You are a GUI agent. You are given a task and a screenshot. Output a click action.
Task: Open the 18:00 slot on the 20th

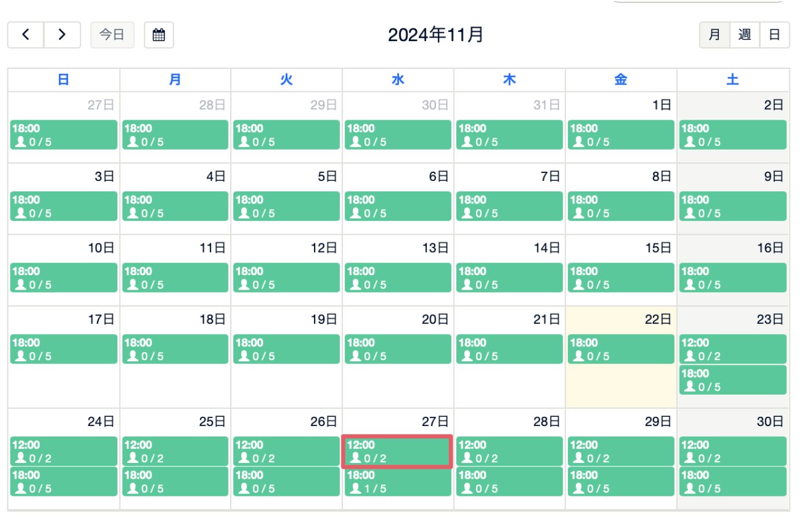[397, 349]
